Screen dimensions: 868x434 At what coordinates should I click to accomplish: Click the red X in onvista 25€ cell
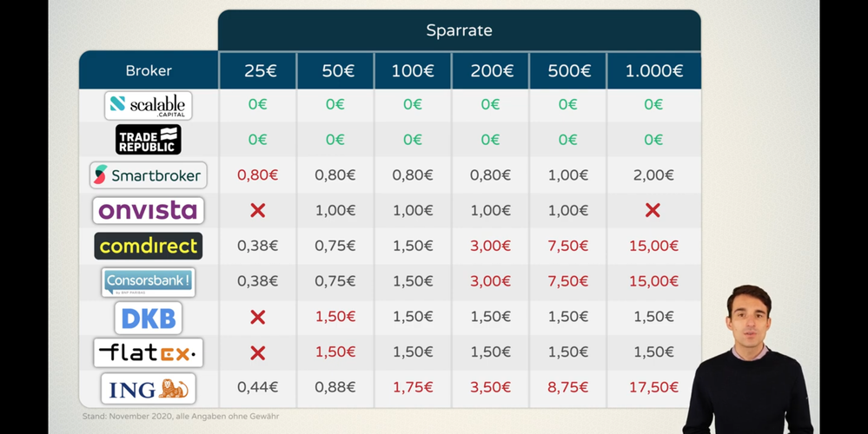coord(257,211)
